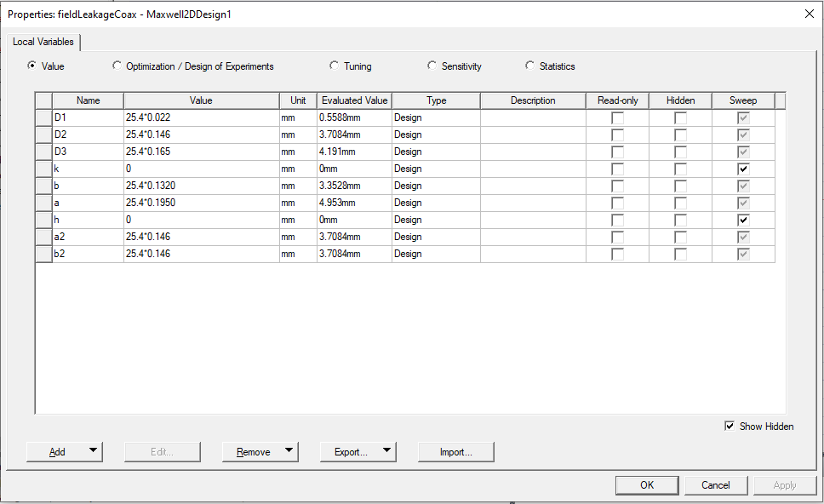Check Hidden box for variable D3
The width and height of the screenshot is (824, 504).
[680, 152]
